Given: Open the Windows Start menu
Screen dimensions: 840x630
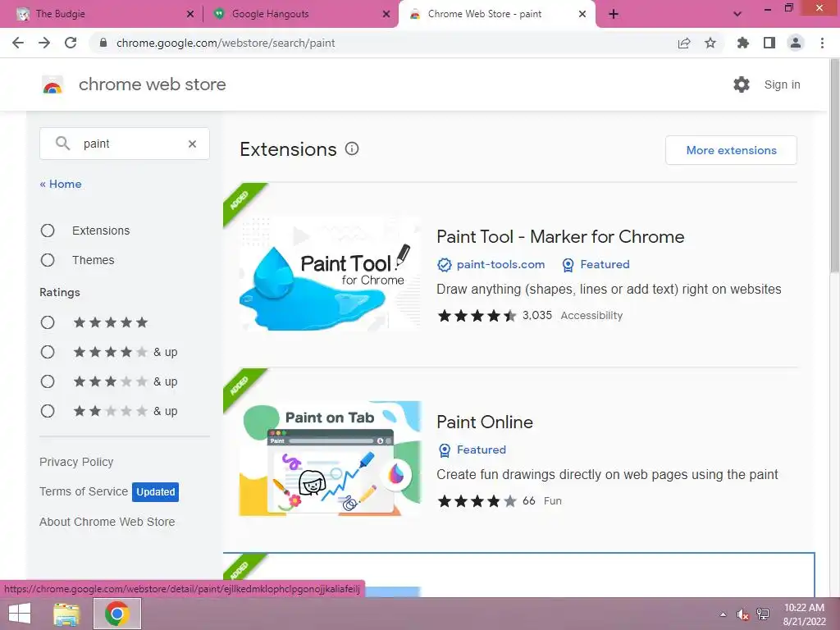Looking at the screenshot, I should (x=20, y=614).
